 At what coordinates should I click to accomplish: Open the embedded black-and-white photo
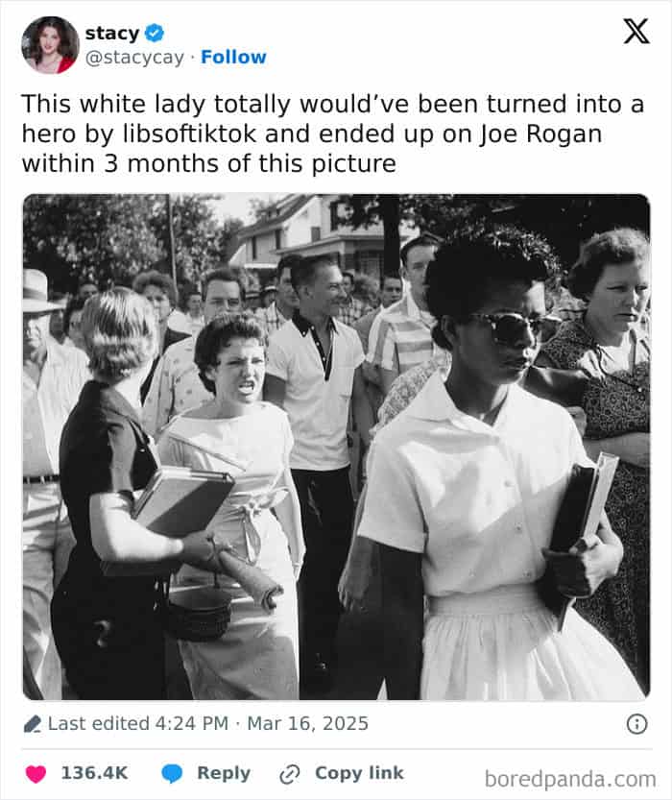click(x=337, y=447)
